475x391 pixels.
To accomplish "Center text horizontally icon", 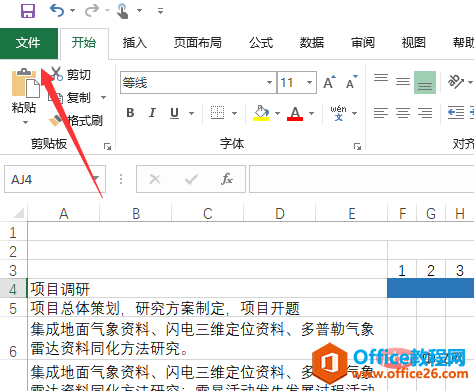I will [x=403, y=113].
